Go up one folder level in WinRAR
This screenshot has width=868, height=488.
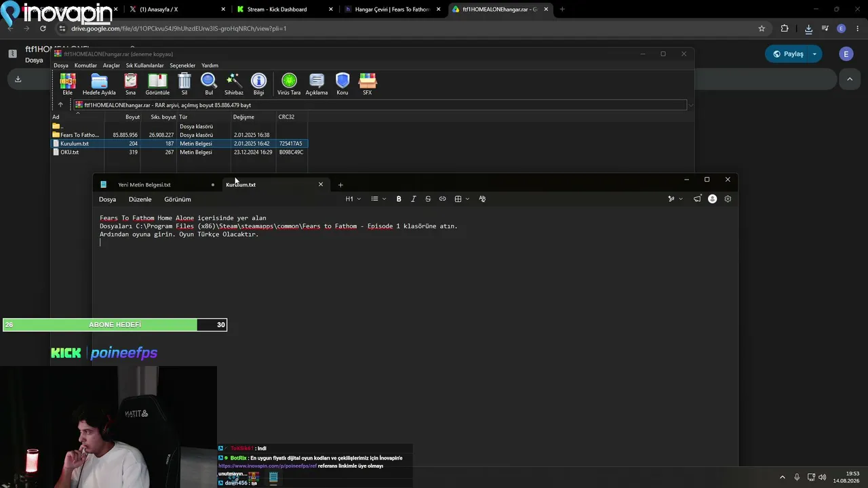[x=60, y=105]
